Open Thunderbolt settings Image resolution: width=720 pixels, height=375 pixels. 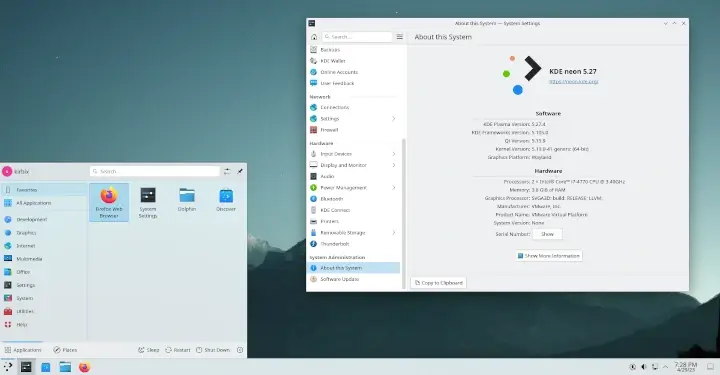click(x=354, y=244)
